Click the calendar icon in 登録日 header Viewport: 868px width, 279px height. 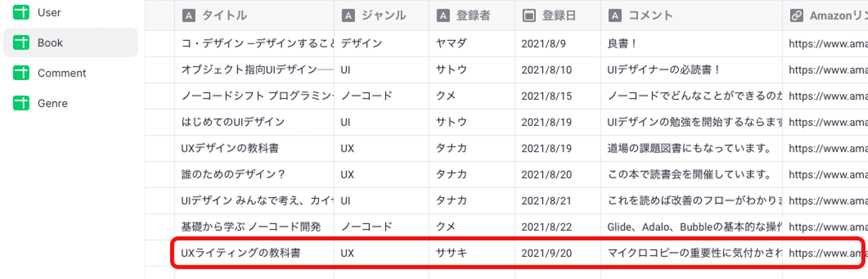(529, 16)
